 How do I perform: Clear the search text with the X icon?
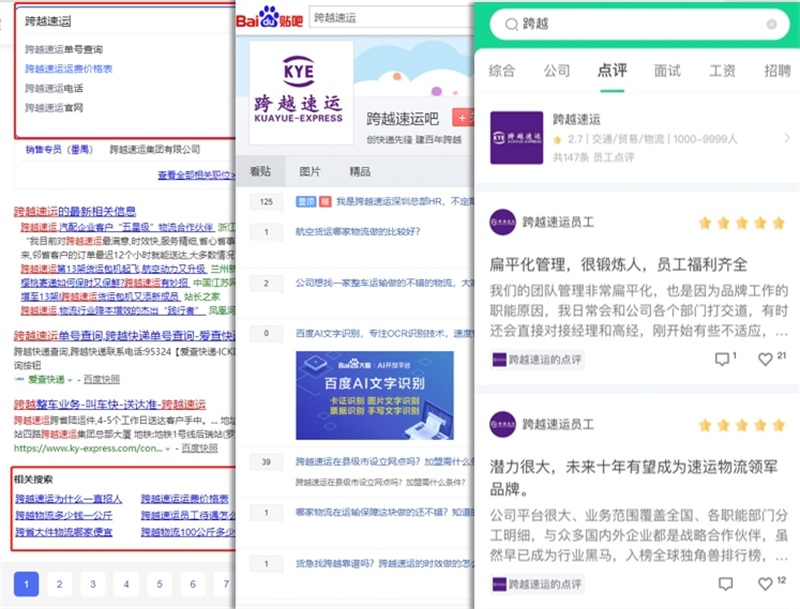771,24
